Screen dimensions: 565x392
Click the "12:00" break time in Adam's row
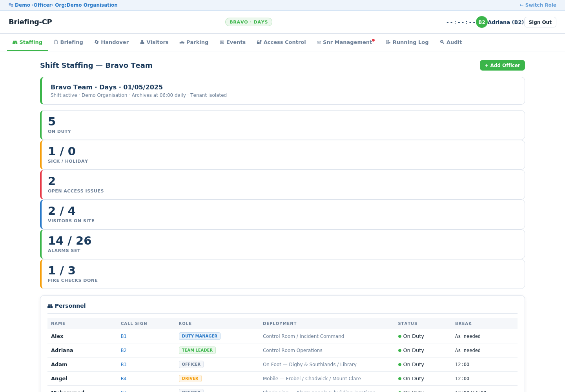pyautogui.click(x=462, y=365)
